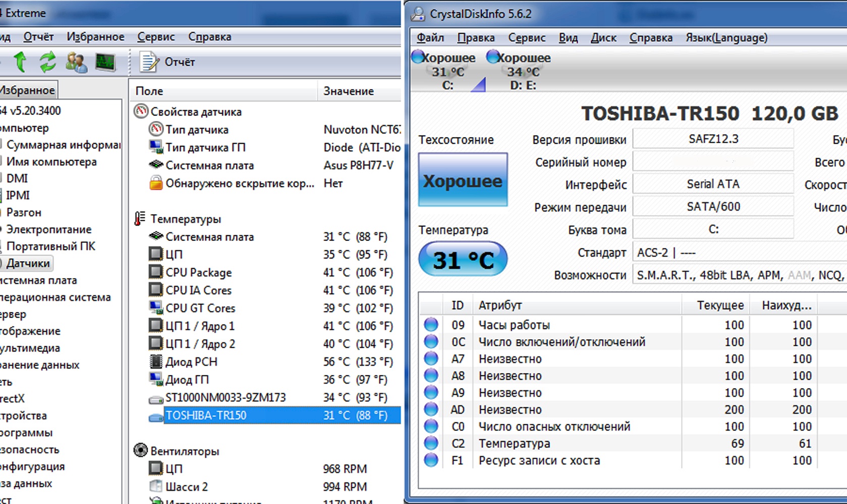Open the Файл menu in CrystalDiskInfo
Viewport: 847px width, 504px height.
pos(430,38)
